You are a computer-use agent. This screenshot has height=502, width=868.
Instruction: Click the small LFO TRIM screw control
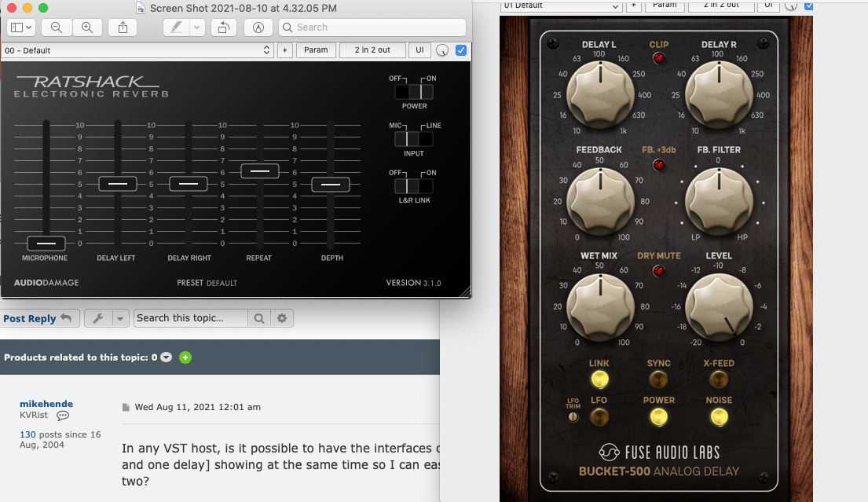[573, 417]
